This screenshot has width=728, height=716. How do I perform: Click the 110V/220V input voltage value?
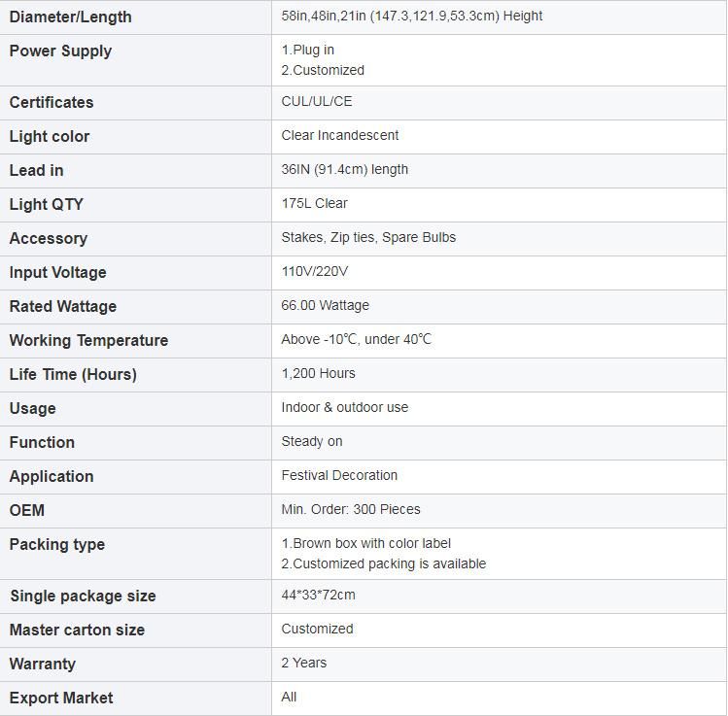click(314, 271)
